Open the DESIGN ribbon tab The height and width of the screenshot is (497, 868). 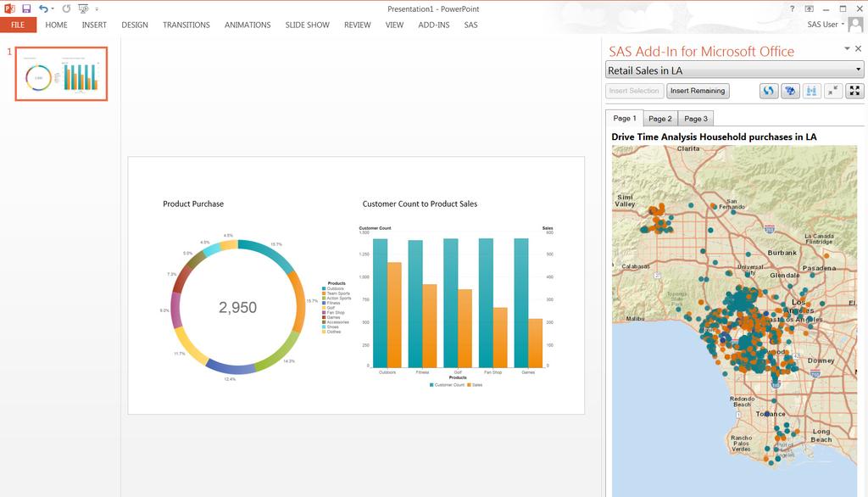(135, 25)
